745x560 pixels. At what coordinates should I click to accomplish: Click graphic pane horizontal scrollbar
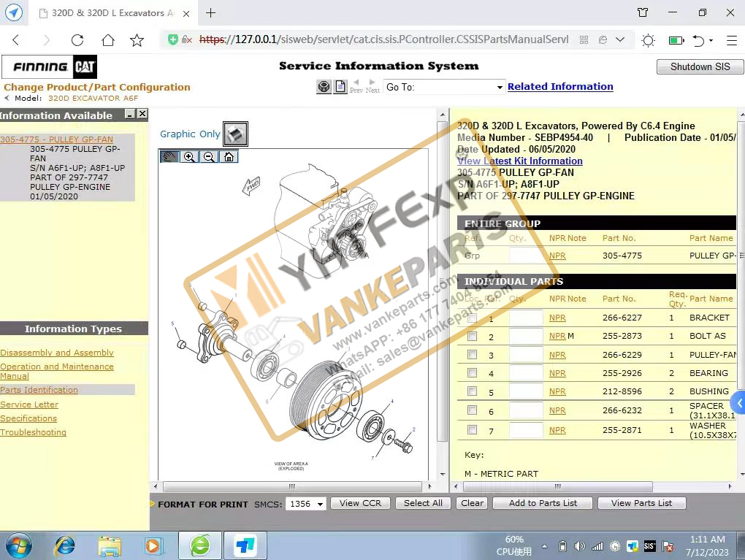pyautogui.click(x=292, y=486)
